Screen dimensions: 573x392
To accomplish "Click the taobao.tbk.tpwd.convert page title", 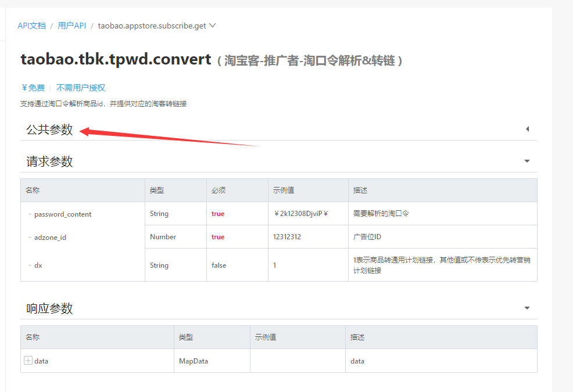I will point(116,60).
